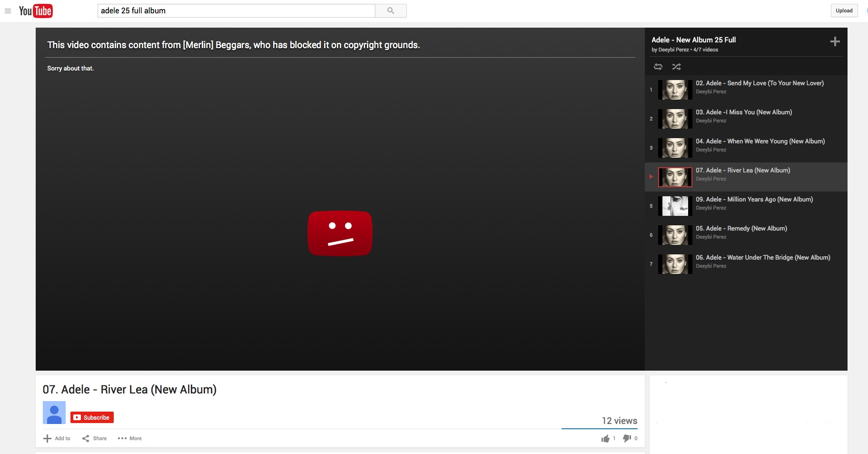Play '04. Adele - When We Were Young' item

pos(746,148)
